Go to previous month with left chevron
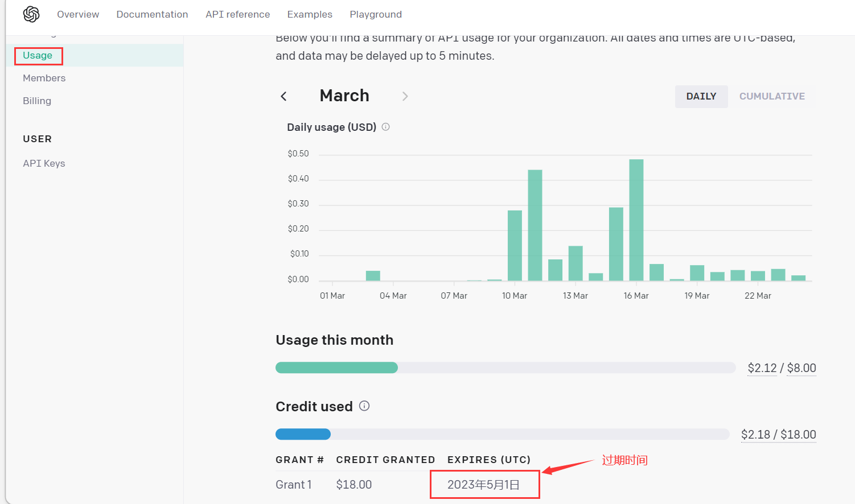 pos(283,96)
